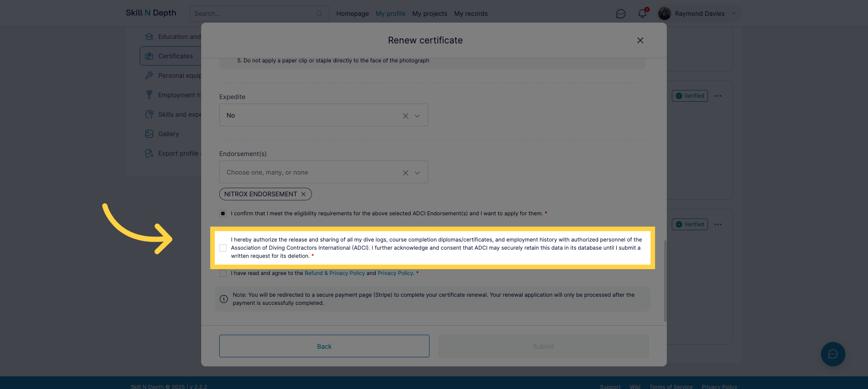Open the Choose one, many, or none combo box

coord(324,172)
